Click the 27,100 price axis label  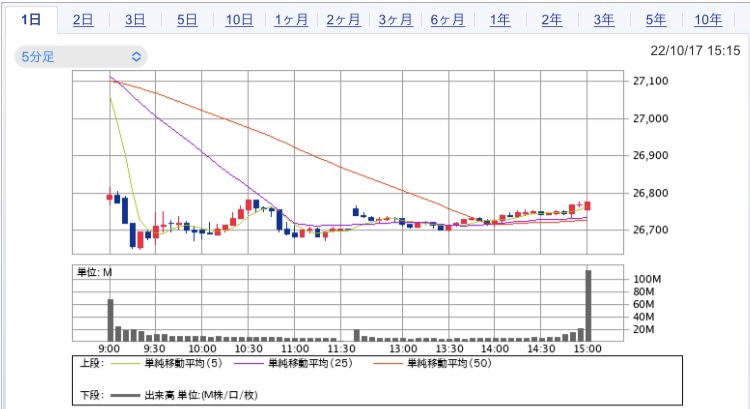coord(651,81)
